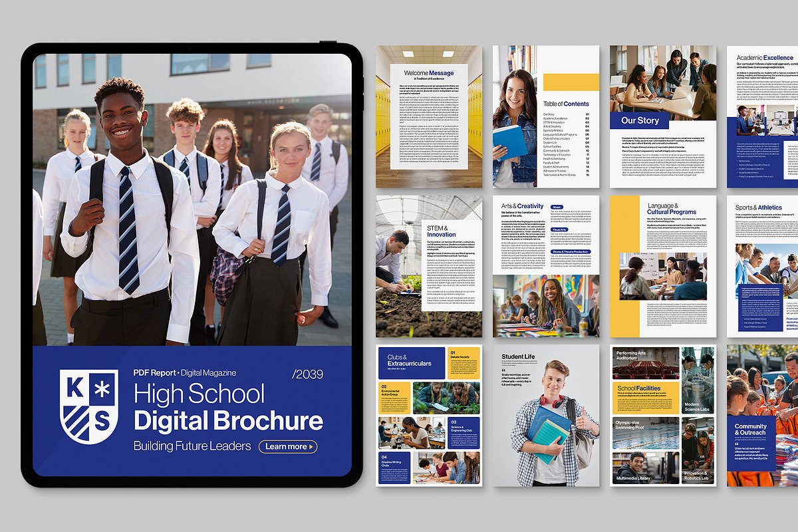Screen dimensions: 798x532
Task: Open the Community & Outreach page thumbnail
Action: [762, 416]
